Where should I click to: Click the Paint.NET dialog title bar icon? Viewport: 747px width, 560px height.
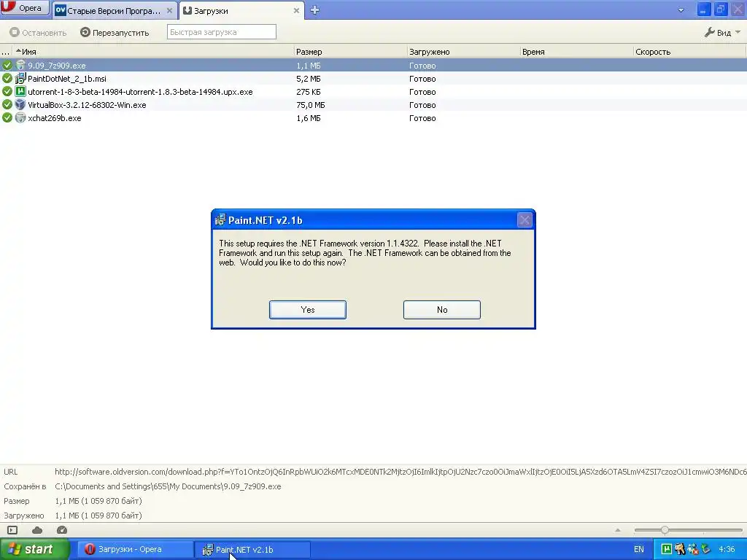[220, 220]
